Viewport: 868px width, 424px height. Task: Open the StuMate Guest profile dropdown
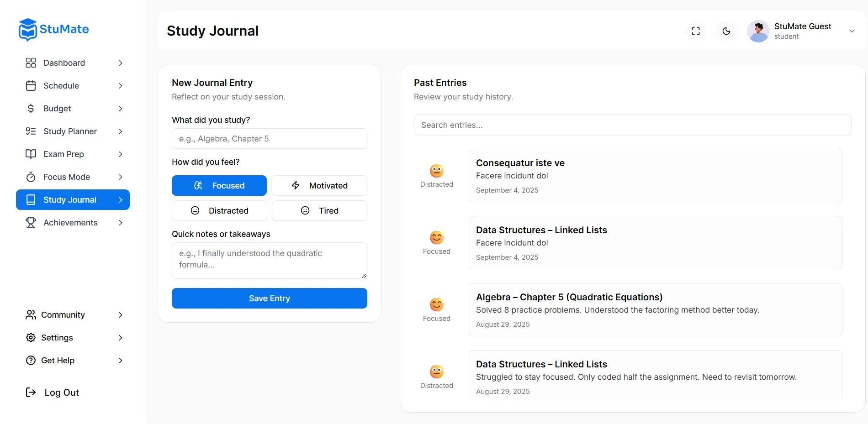852,31
